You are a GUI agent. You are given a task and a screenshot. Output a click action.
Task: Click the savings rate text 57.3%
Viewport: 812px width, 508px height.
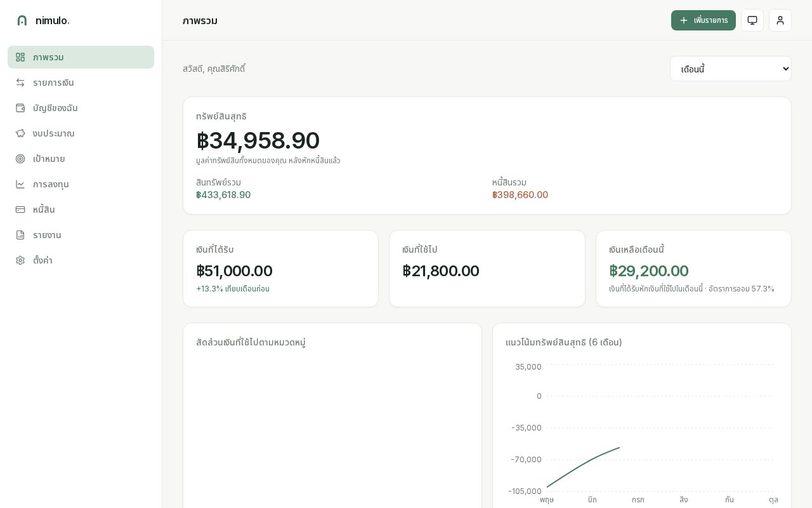pyautogui.click(x=763, y=289)
